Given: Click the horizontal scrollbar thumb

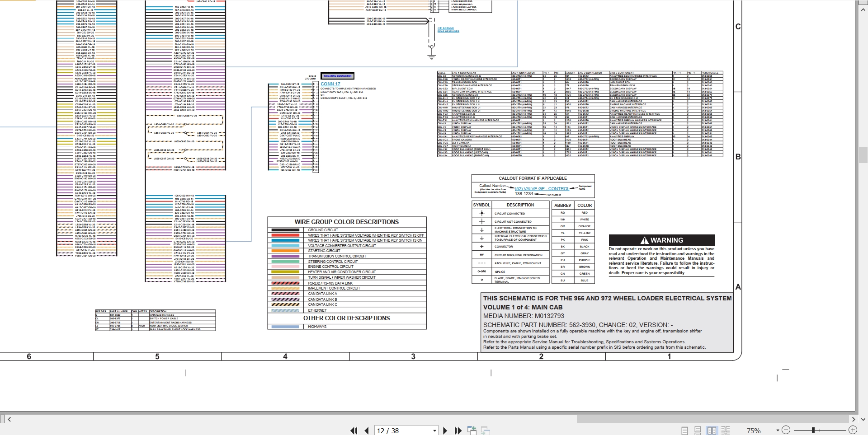Looking at the screenshot, I should tap(713, 419).
